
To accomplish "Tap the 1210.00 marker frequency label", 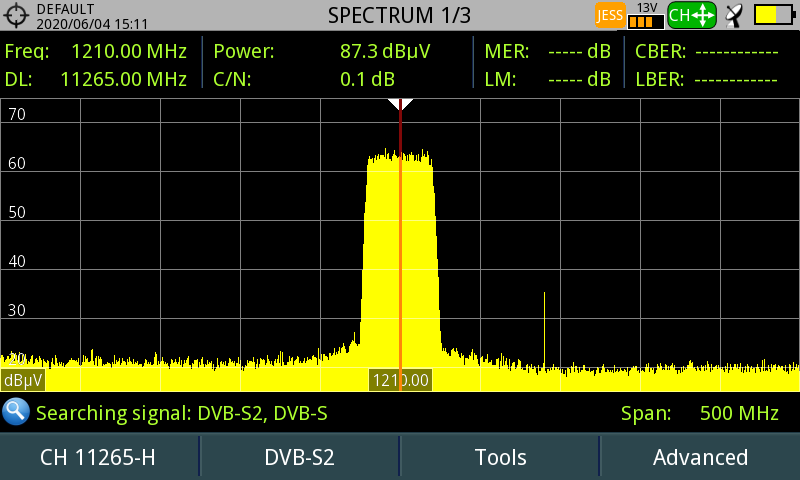I will tap(401, 380).
